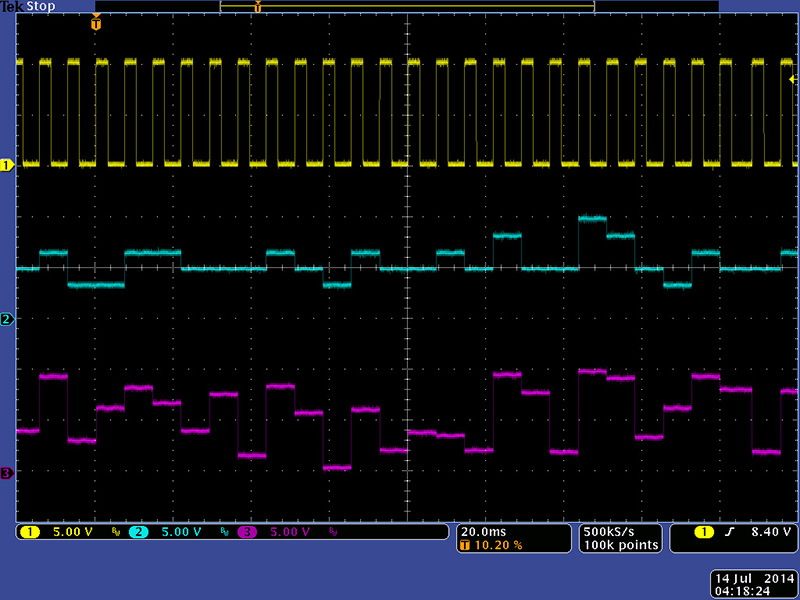Select the cyan channel 2 ground reference marker
Screen dimensions: 800x600
click(7, 319)
